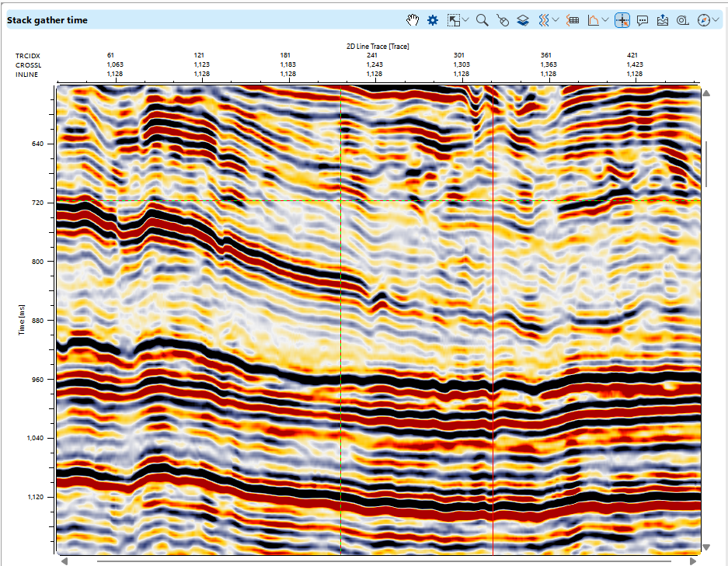Activate the Zoom magnifier tool
The width and height of the screenshot is (728, 566).
pyautogui.click(x=482, y=20)
